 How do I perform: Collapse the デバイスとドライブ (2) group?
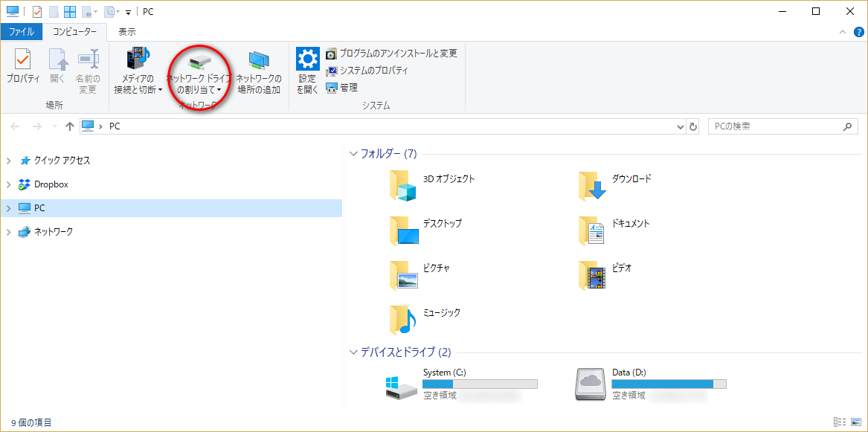(x=353, y=352)
